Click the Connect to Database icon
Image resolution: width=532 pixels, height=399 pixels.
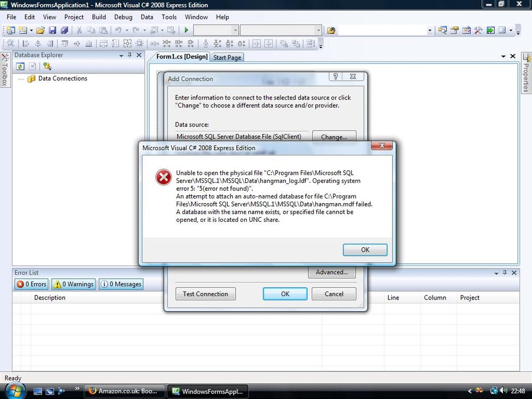(x=47, y=66)
